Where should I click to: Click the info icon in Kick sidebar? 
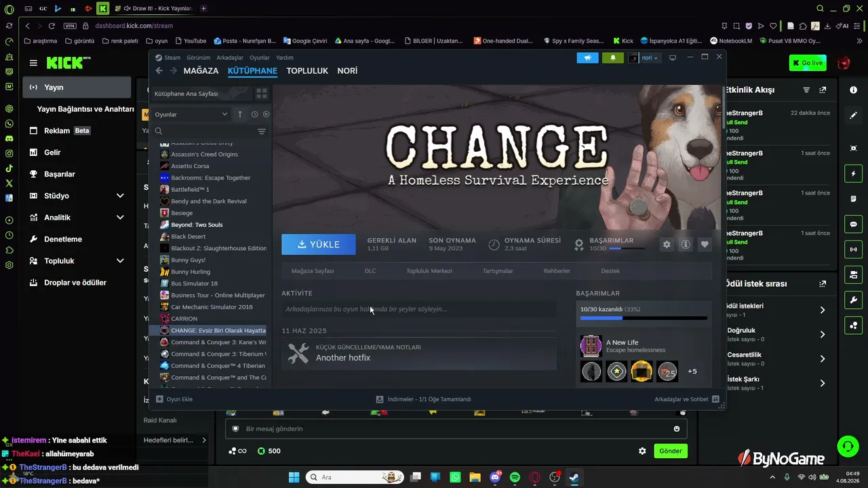tap(853, 90)
